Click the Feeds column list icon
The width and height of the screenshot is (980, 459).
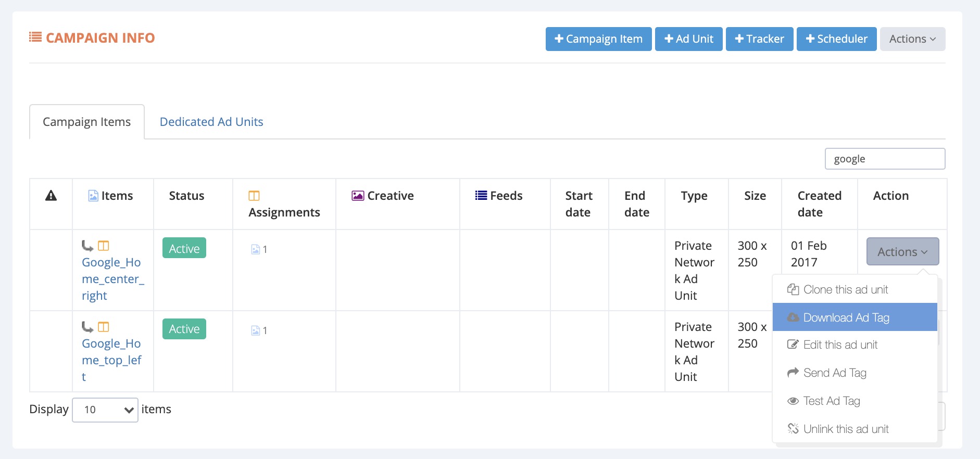click(481, 196)
